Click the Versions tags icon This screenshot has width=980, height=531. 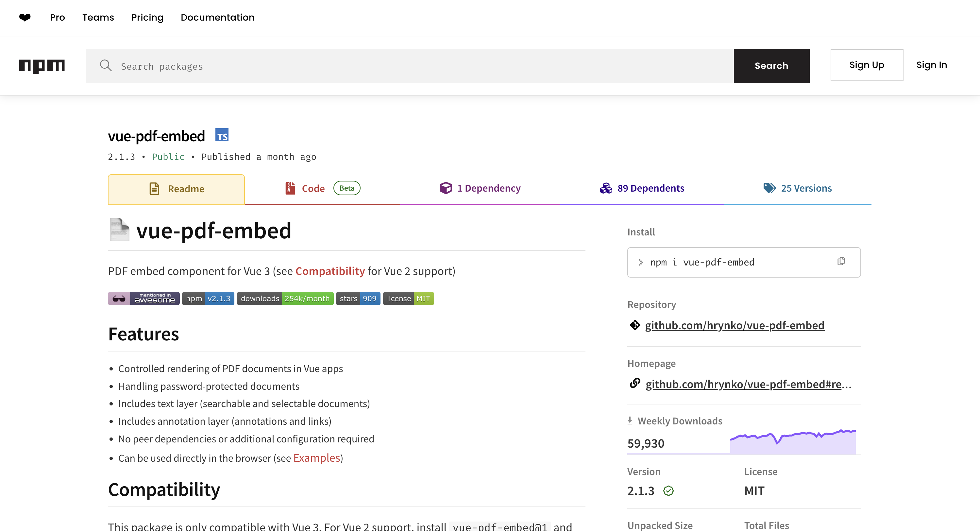coord(769,188)
